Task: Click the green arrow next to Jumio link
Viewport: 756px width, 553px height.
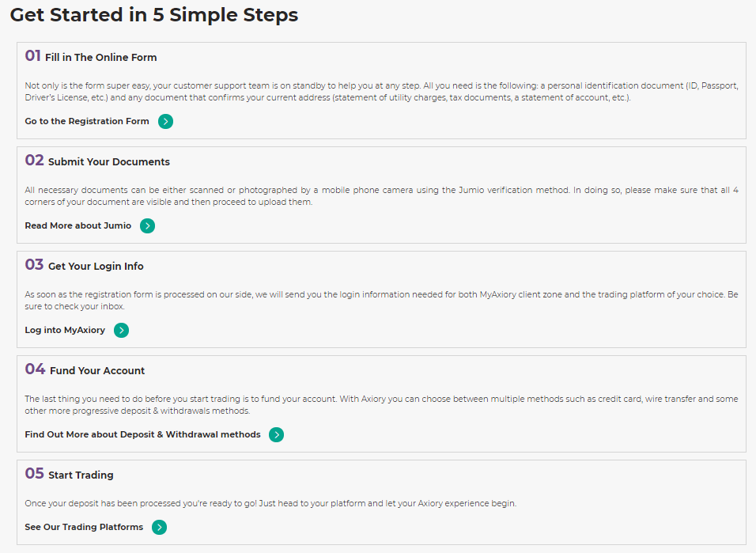Action: [x=148, y=225]
